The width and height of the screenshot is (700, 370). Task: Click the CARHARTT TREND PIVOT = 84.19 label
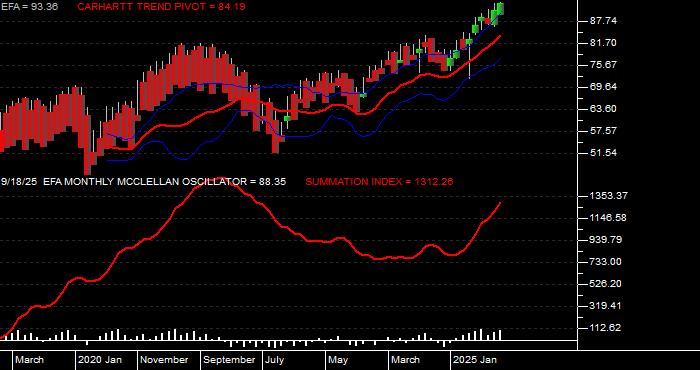(161, 7)
